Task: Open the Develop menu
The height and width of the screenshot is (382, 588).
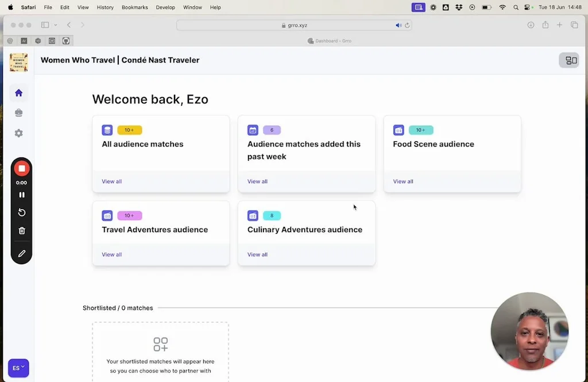Action: (165, 7)
